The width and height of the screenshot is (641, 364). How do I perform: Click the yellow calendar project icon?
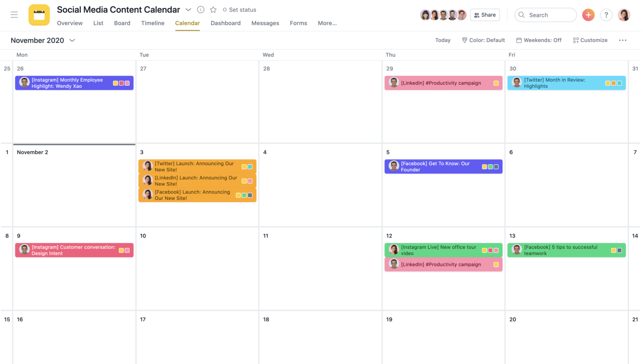point(39,15)
